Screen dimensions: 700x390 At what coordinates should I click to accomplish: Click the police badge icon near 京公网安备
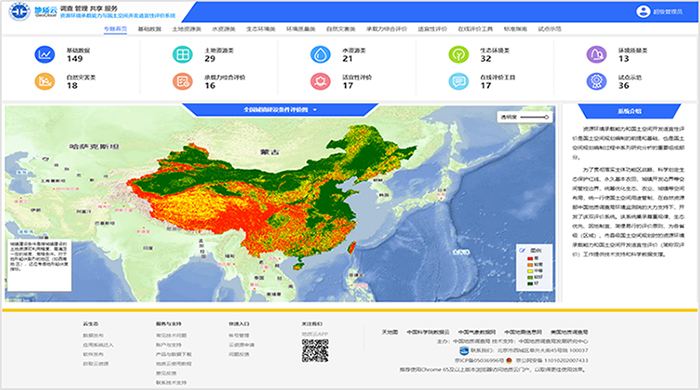click(x=509, y=360)
